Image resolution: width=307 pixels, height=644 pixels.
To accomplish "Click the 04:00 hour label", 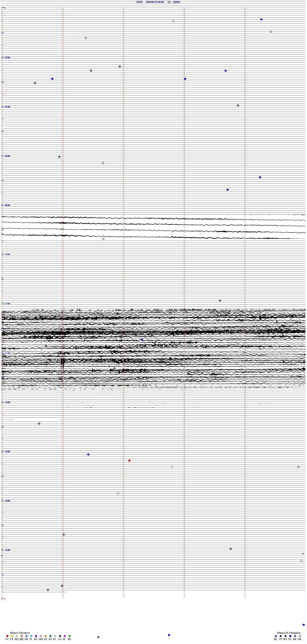I will 8,107.
